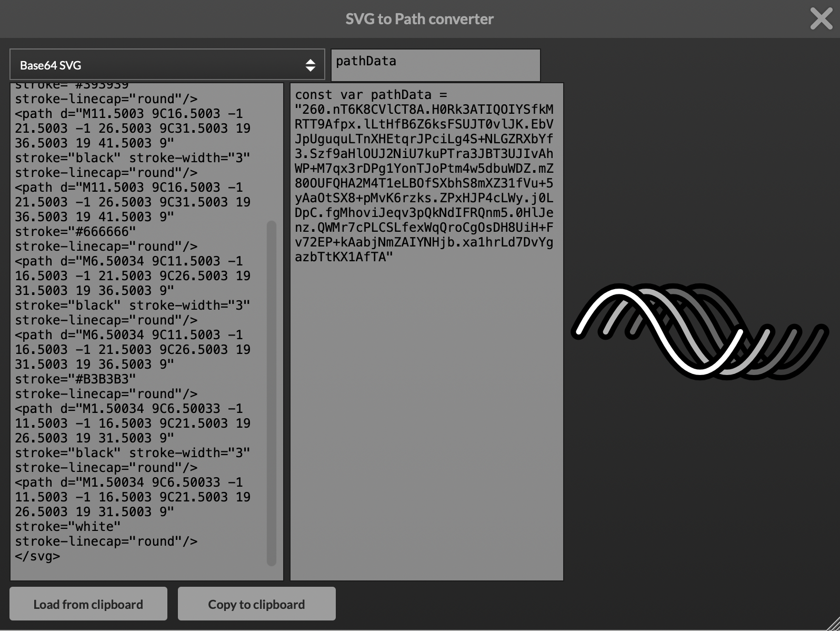Click empty area of the output text box
Image resolution: width=840 pixels, height=631 pixels.
pos(426,421)
